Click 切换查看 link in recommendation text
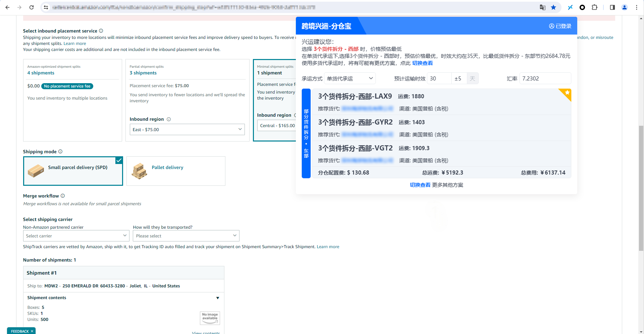Image resolution: width=644 pixels, height=334 pixels. pyautogui.click(x=422, y=63)
